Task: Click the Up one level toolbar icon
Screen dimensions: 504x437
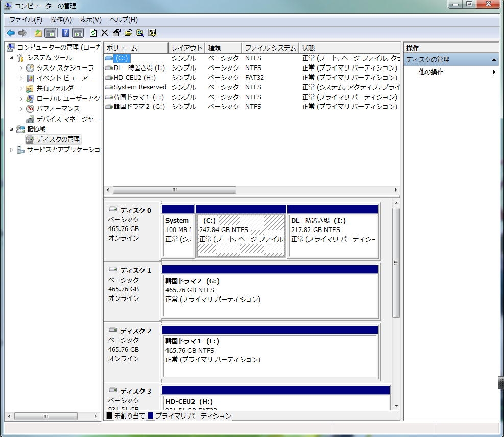Action: point(38,33)
